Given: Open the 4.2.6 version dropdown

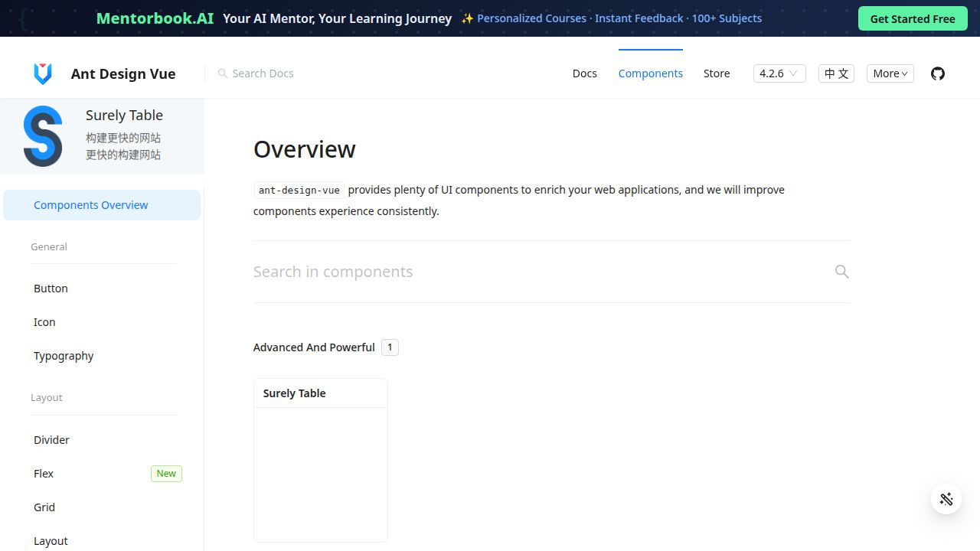Looking at the screenshot, I should coord(779,73).
